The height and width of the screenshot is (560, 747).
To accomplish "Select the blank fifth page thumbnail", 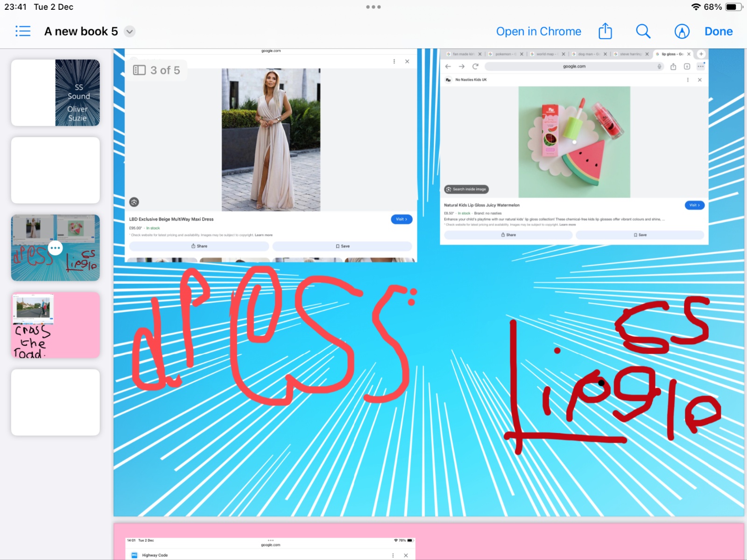I will (56, 402).
